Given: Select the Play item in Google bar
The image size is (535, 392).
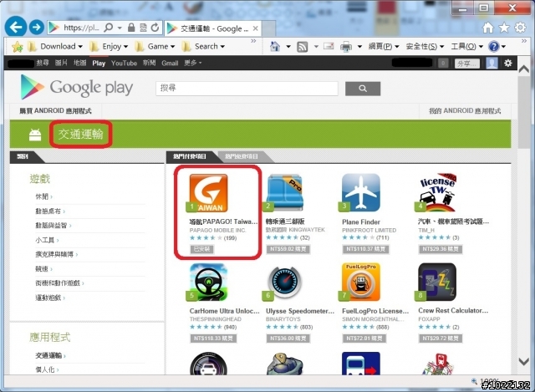Looking at the screenshot, I should coord(99,64).
